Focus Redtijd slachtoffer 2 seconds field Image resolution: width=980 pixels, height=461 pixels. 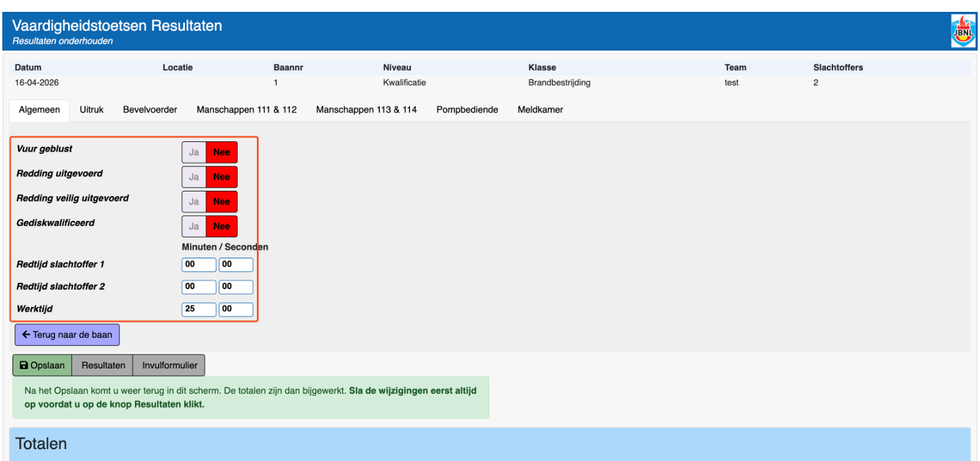point(236,287)
